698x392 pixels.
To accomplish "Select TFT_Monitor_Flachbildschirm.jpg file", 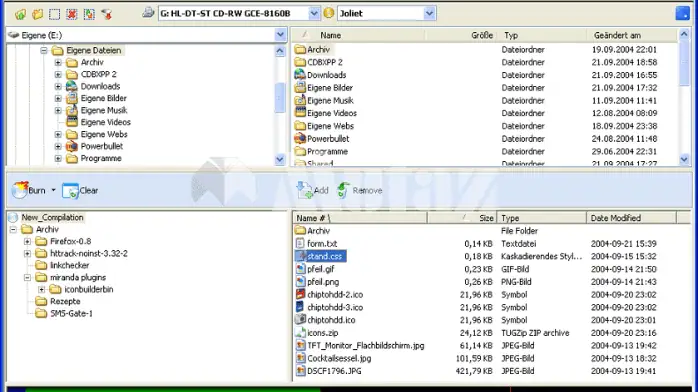I will point(365,346).
